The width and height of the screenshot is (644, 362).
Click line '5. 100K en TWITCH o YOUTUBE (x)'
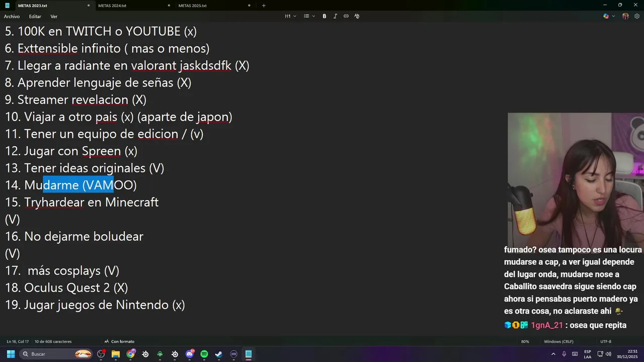(101, 31)
